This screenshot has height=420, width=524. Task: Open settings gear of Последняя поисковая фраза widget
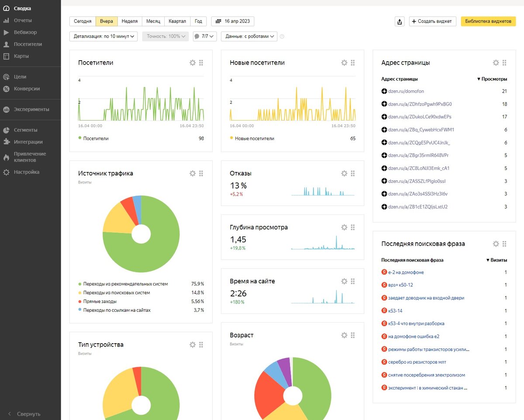[496, 244]
